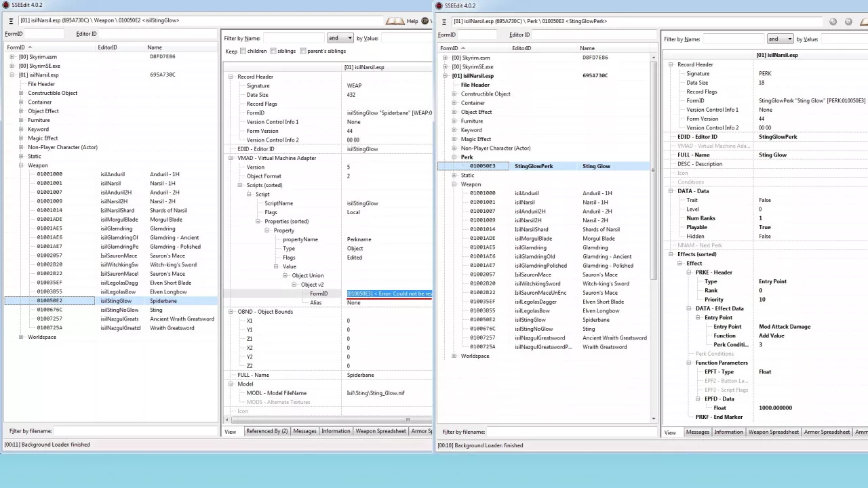Collapse VMAD - Virtual Machine Adapter node

click(231, 158)
